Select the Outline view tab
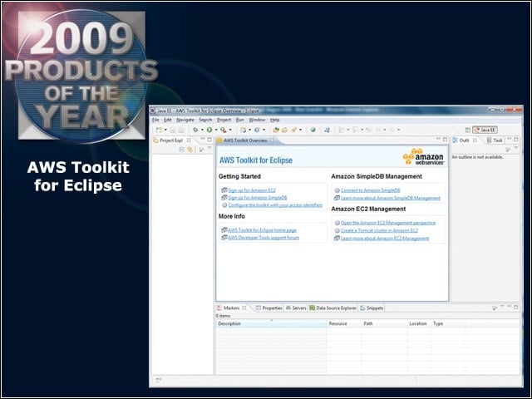Viewport: 532px width, 399px height. point(465,140)
